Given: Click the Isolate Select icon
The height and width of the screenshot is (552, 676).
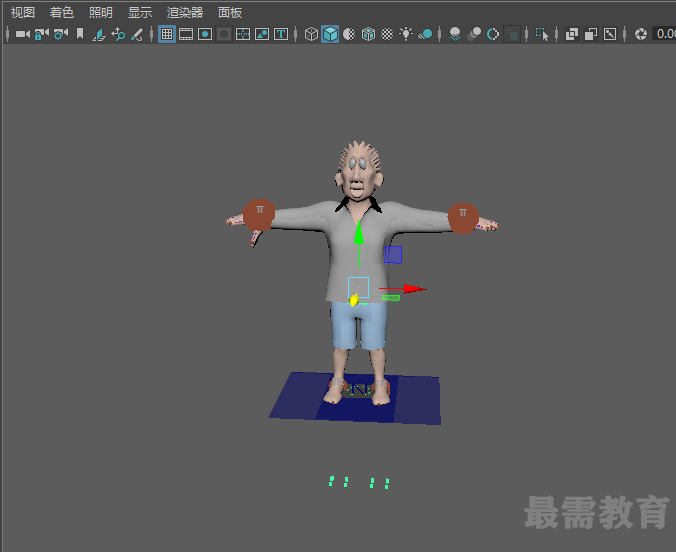Looking at the screenshot, I should [x=542, y=34].
